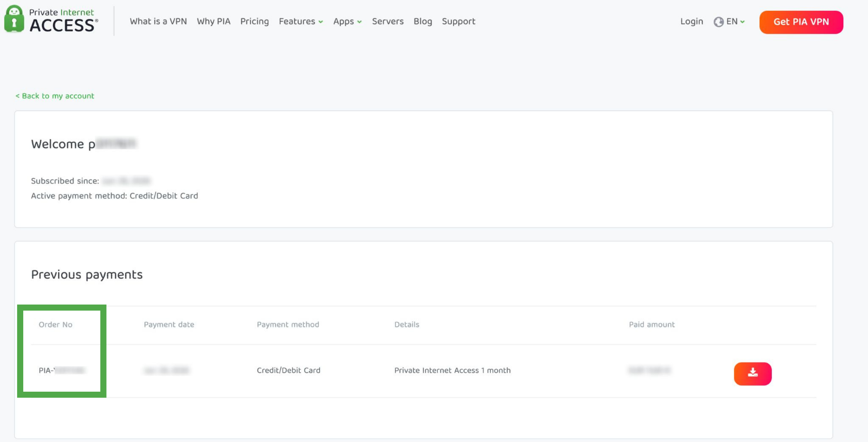This screenshot has height=442, width=868.
Task: Expand the Features dropdown menu
Action: 301,21
